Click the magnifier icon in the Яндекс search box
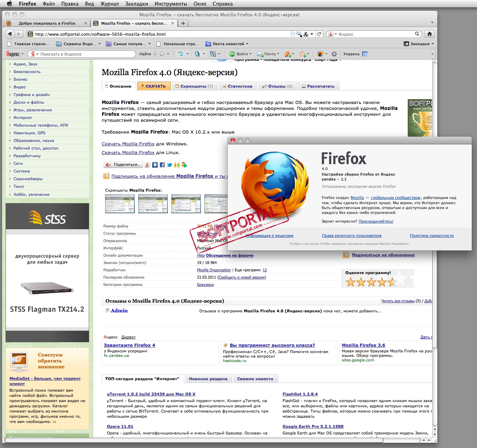The height and width of the screenshot is (448, 477). [x=417, y=34]
